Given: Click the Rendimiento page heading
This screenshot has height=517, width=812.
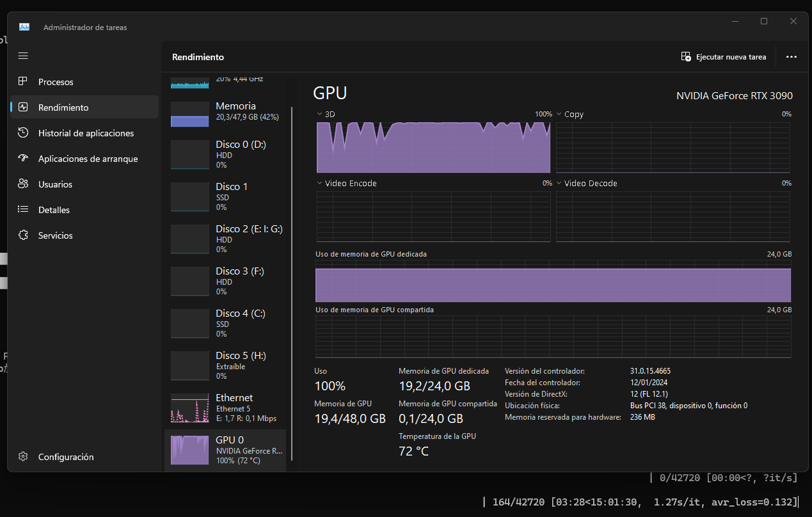Looking at the screenshot, I should click(198, 57).
